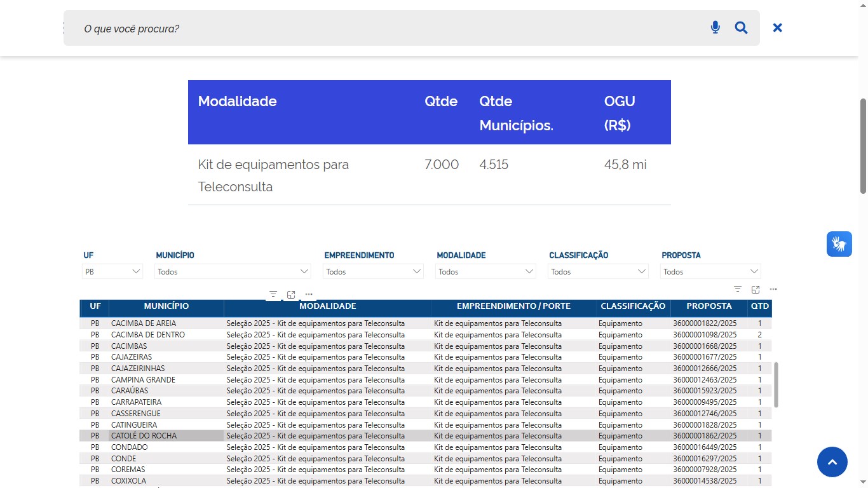The width and height of the screenshot is (868, 488).
Task: Open the MUNICÍPIO filter dropdown
Action: click(233, 271)
